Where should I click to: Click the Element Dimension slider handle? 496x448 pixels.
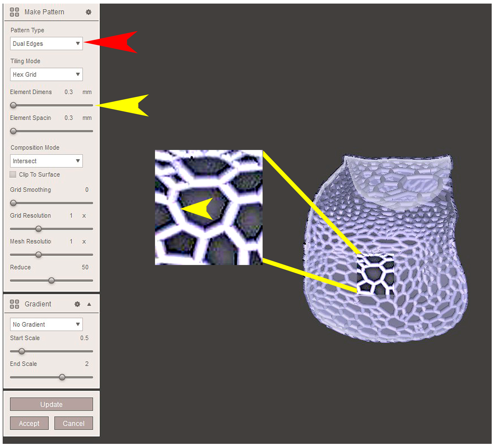[13, 105]
